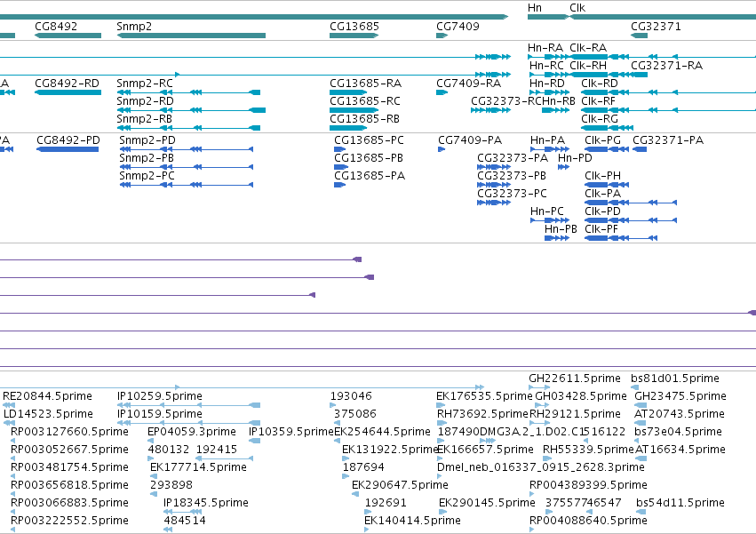Select the Snmp2-PB protein label
The width and height of the screenshot is (756, 534).
(x=147, y=158)
